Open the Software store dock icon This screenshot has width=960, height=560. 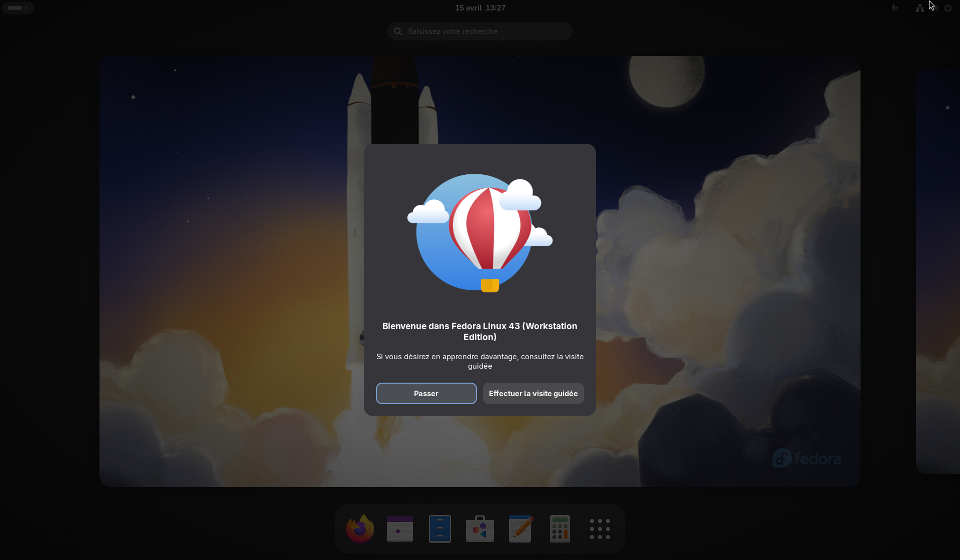point(479,529)
